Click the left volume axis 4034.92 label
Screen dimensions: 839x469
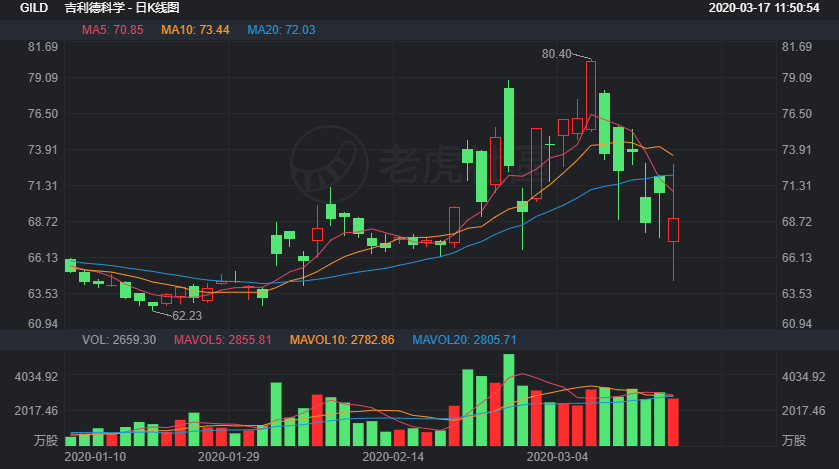(x=36, y=377)
